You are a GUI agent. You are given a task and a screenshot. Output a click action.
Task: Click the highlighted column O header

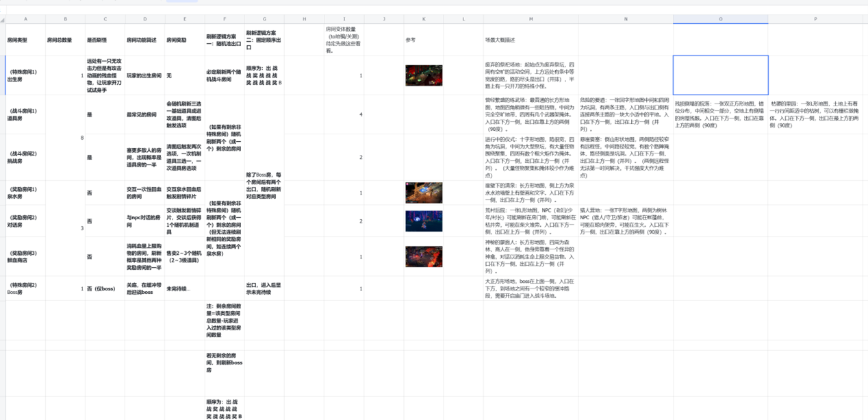(x=720, y=19)
